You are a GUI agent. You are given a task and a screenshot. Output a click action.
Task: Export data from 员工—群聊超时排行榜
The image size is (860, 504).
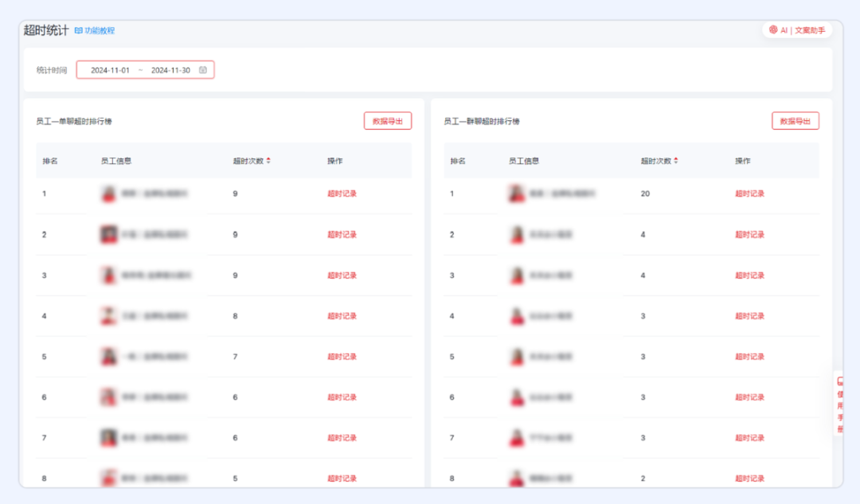795,121
